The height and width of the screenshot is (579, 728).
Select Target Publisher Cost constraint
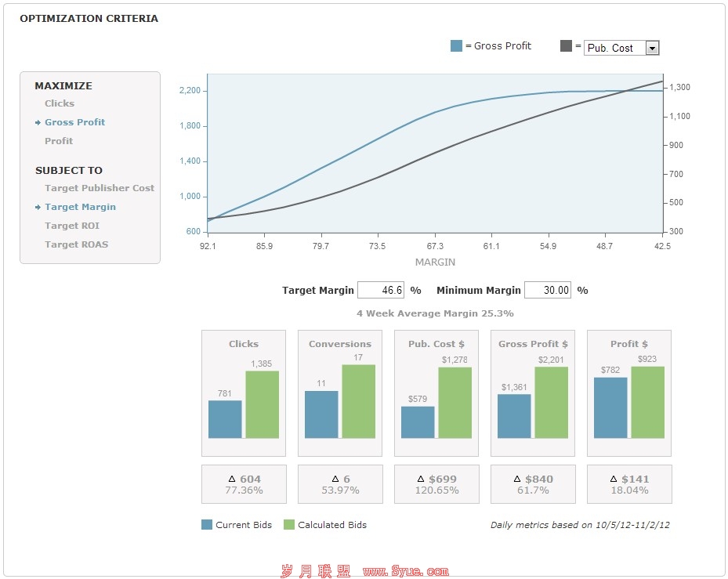click(x=100, y=188)
